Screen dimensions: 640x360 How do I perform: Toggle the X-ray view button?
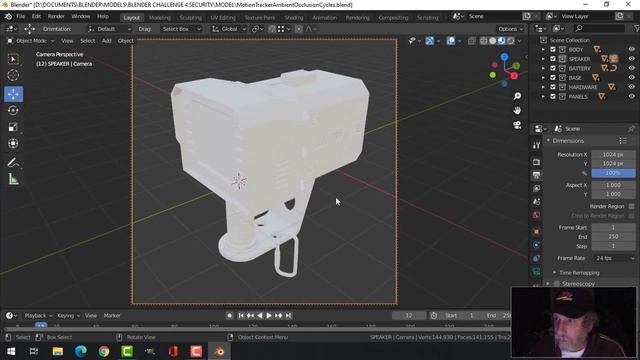471,41
